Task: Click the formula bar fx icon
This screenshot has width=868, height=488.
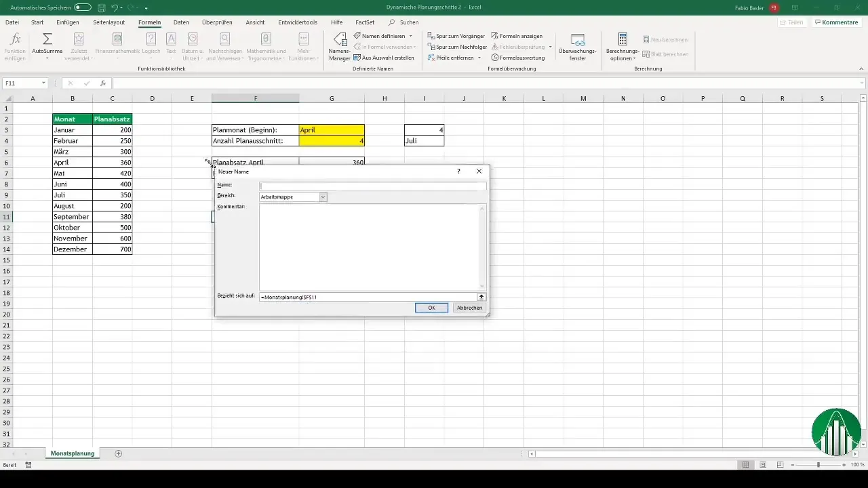Action: [x=103, y=83]
